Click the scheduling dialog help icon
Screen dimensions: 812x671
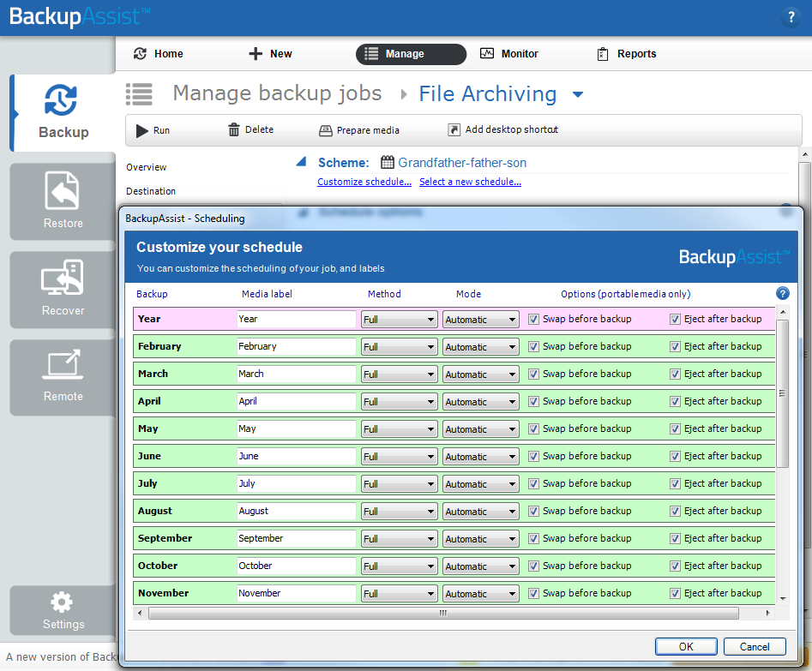point(782,294)
